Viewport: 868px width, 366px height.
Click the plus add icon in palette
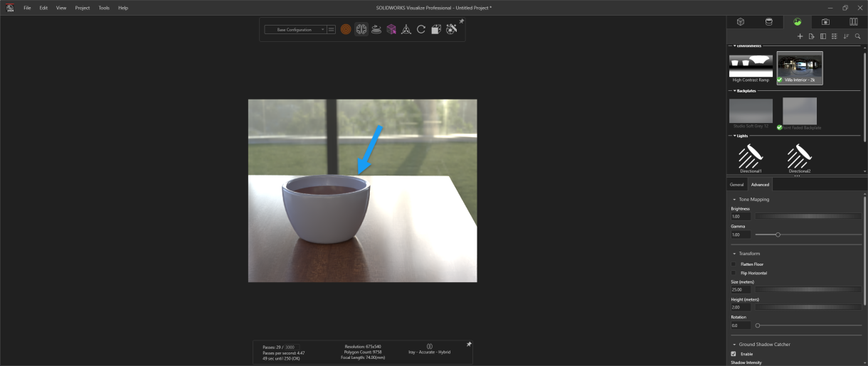coord(800,36)
